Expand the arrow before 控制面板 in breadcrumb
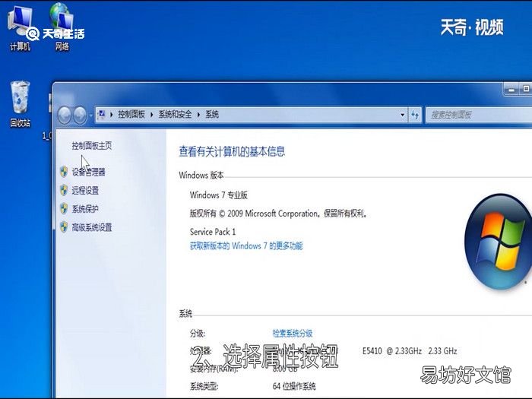The image size is (532, 399). [x=112, y=115]
